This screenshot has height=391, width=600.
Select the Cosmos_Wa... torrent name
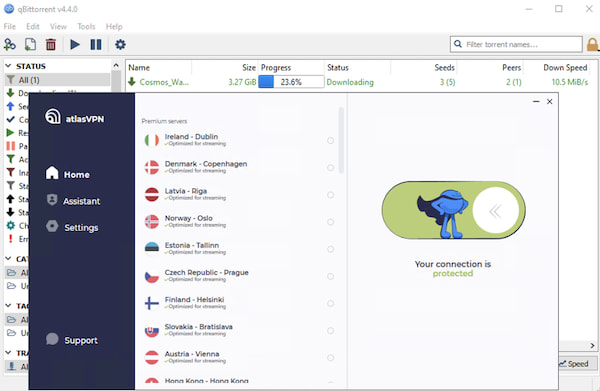pyautogui.click(x=164, y=82)
